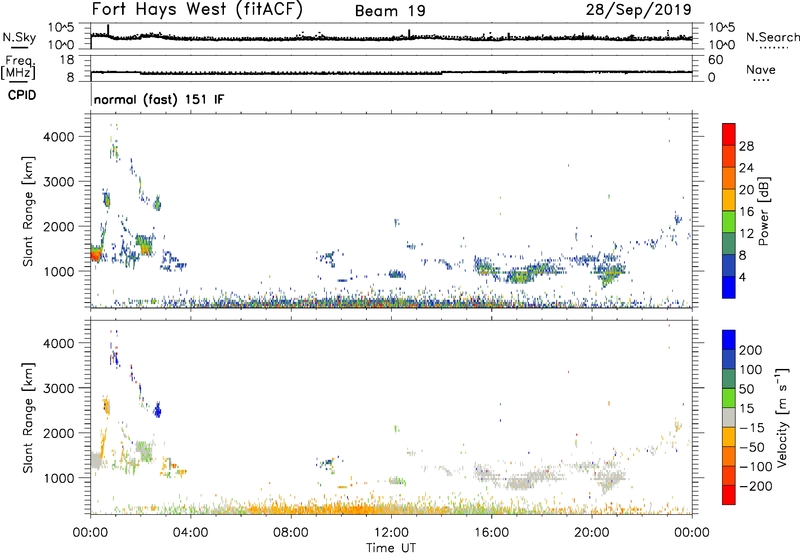Click the "3000" tick label of the velocity panel
The width and height of the screenshot is (800, 554).
pos(59,388)
